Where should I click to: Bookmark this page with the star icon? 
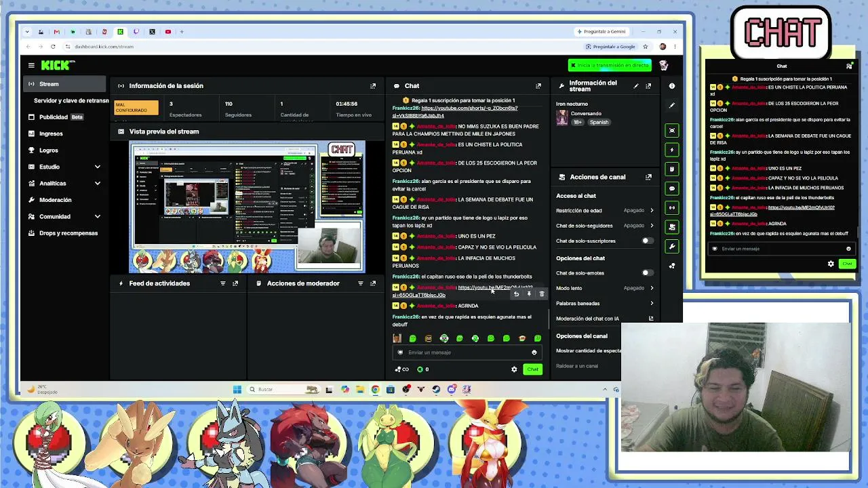645,47
